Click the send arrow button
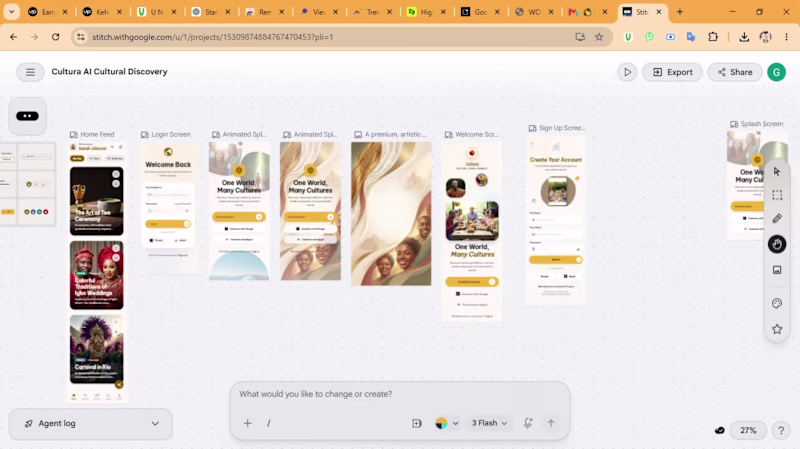Image resolution: width=800 pixels, height=449 pixels. (x=551, y=423)
